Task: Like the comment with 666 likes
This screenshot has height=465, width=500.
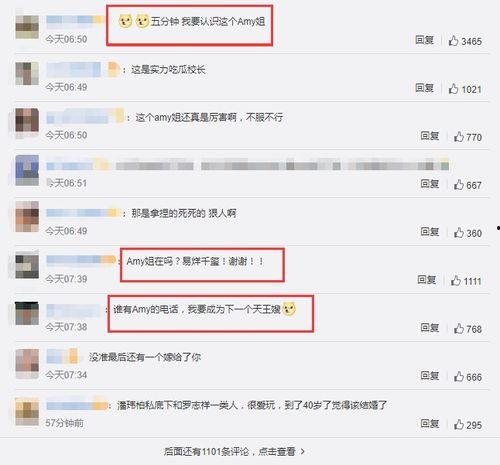Action: [459, 377]
